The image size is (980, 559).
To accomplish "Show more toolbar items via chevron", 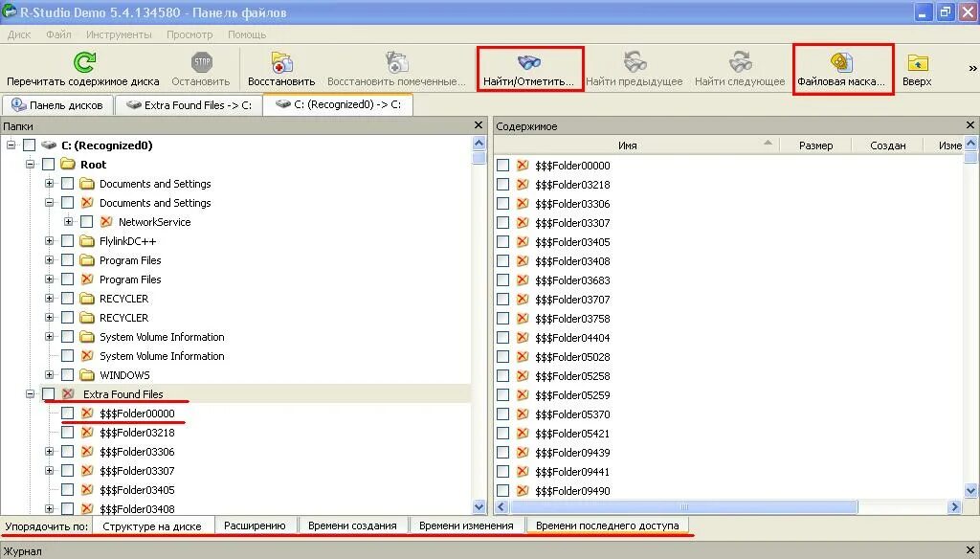I will click(972, 68).
